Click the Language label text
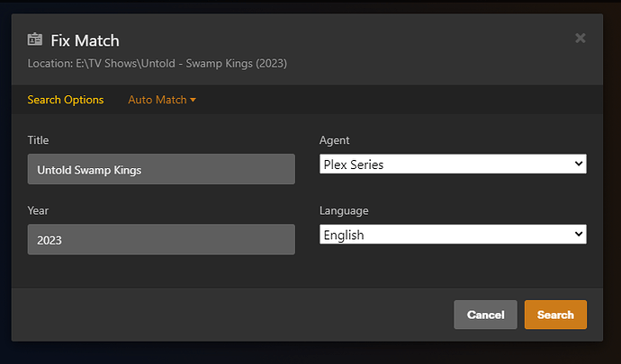The height and width of the screenshot is (364, 621). pyautogui.click(x=344, y=210)
